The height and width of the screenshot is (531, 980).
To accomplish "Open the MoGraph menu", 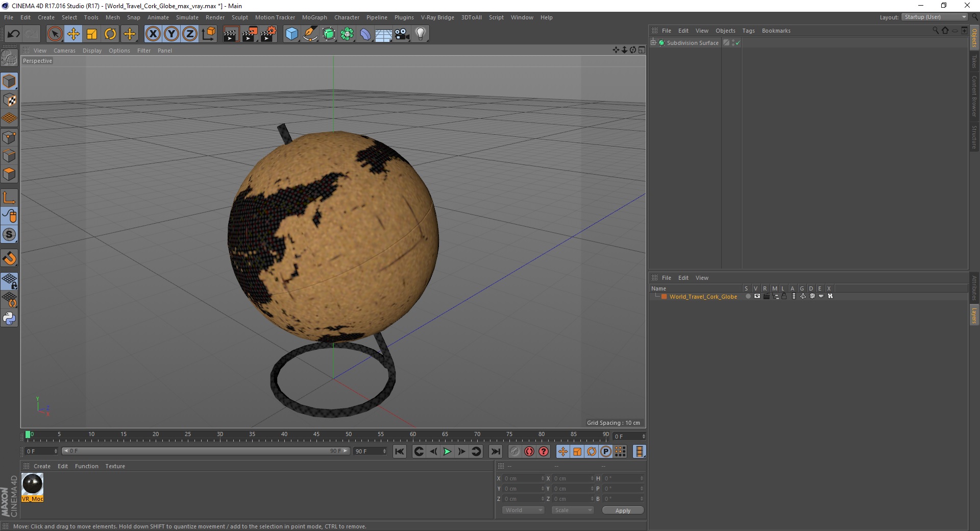I will (314, 17).
